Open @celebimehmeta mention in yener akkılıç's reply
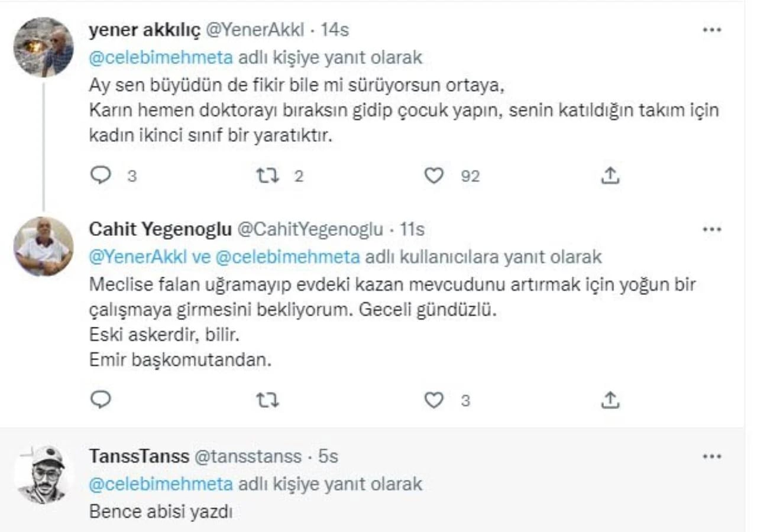 coord(161,57)
